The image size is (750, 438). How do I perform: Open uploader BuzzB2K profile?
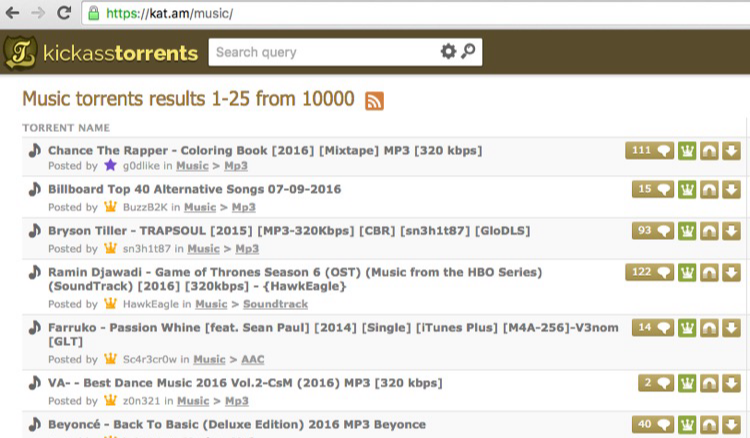pyautogui.click(x=145, y=207)
